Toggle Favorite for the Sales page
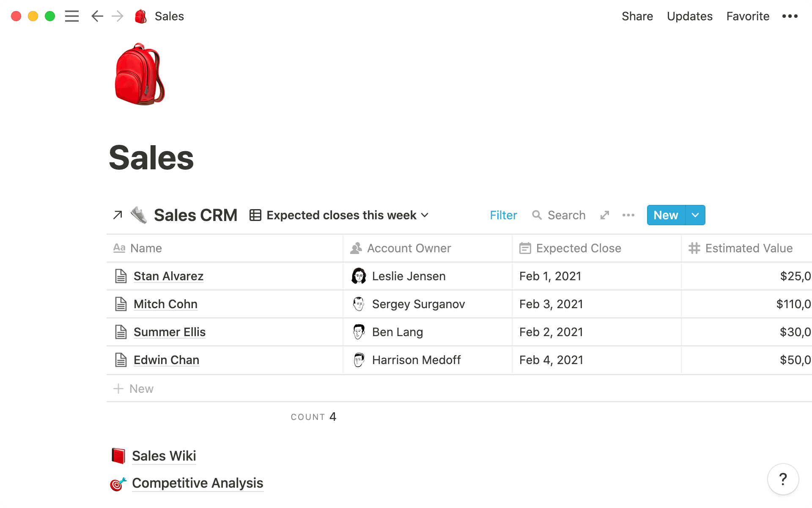This screenshot has width=812, height=508. click(748, 16)
